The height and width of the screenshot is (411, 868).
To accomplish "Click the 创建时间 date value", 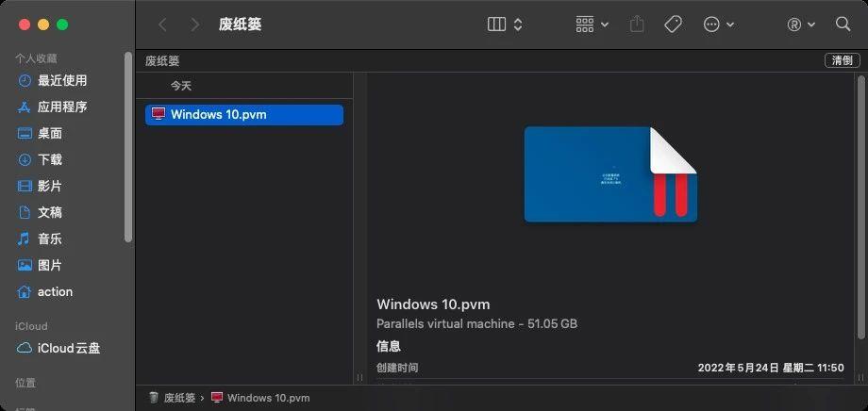I will coord(771,368).
